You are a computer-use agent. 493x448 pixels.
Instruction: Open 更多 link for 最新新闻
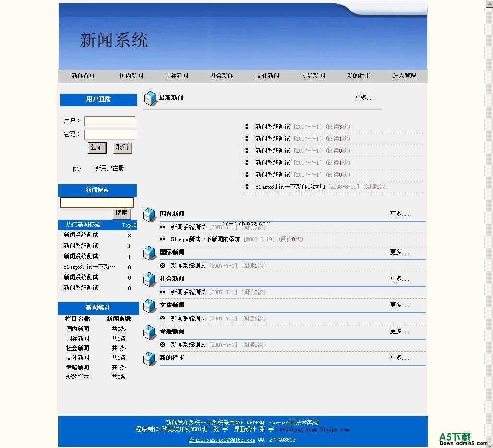pos(364,98)
